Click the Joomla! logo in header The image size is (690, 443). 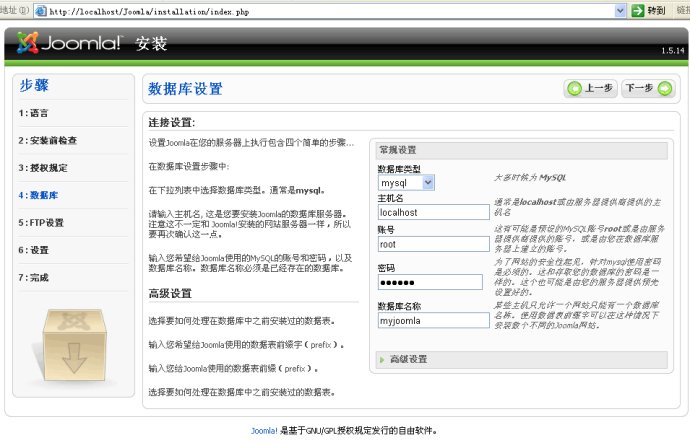tap(68, 43)
